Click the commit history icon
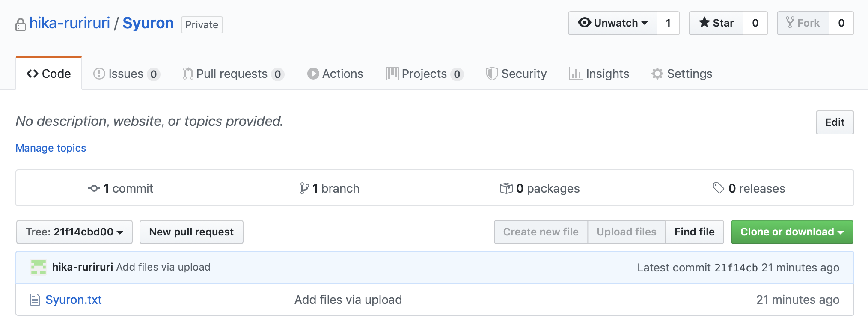 coord(94,188)
